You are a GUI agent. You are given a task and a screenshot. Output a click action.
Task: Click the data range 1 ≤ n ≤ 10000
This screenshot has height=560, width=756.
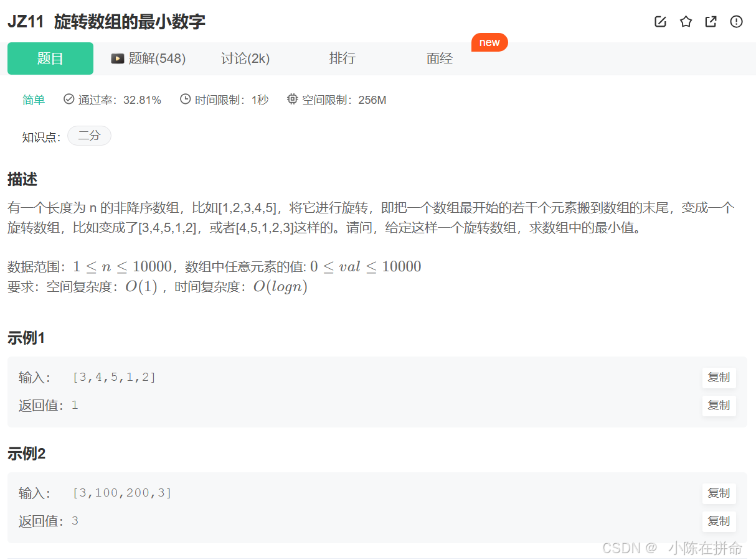tap(122, 267)
